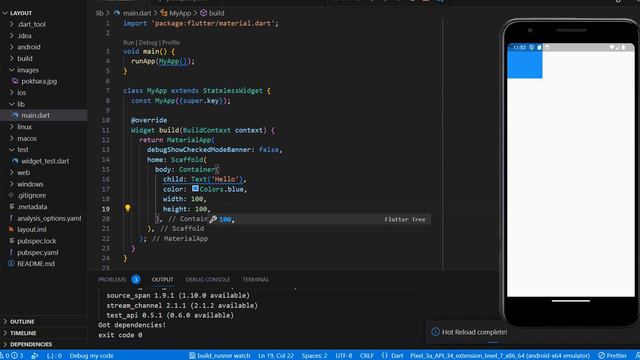This screenshot has height=360, width=640.
Task: Open pubspec.lock file
Action: (x=37, y=241)
